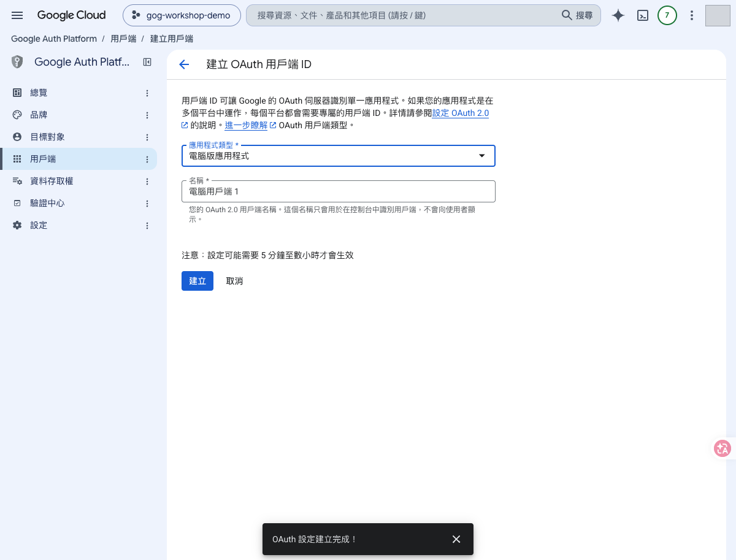Dismiss the OAuth 設定建立完成 notification

tap(456, 539)
